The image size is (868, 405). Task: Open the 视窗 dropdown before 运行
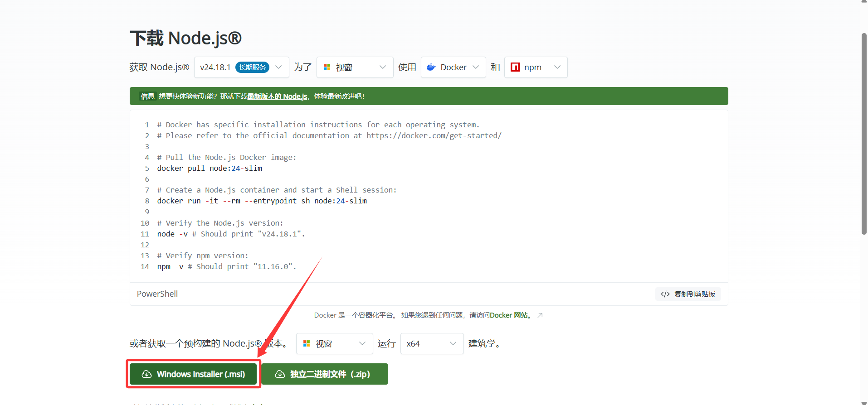click(334, 343)
